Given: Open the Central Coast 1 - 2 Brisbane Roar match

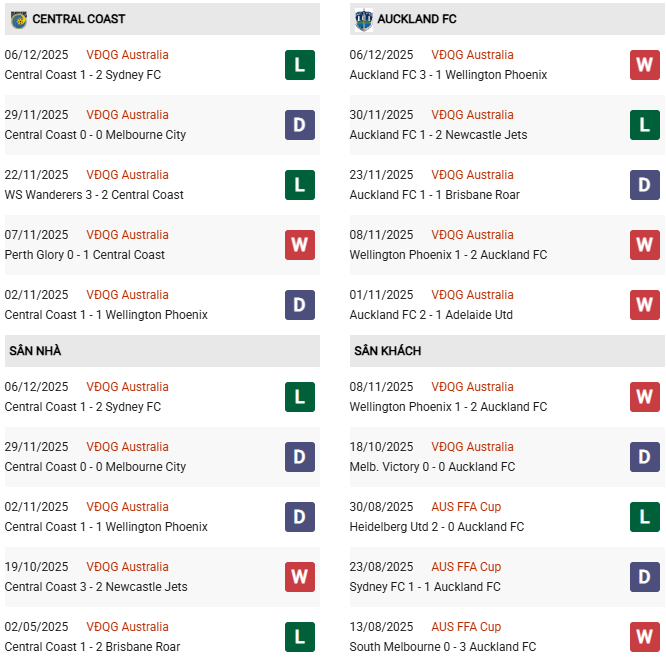Looking at the screenshot, I should tap(92, 647).
